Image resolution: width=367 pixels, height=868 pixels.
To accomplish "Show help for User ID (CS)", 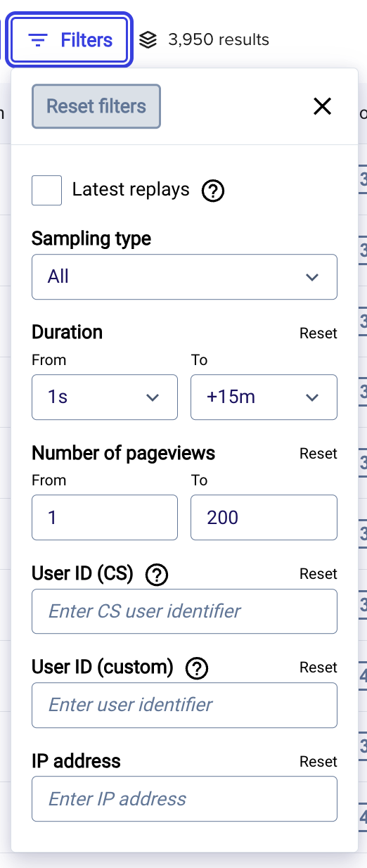I will (156, 575).
